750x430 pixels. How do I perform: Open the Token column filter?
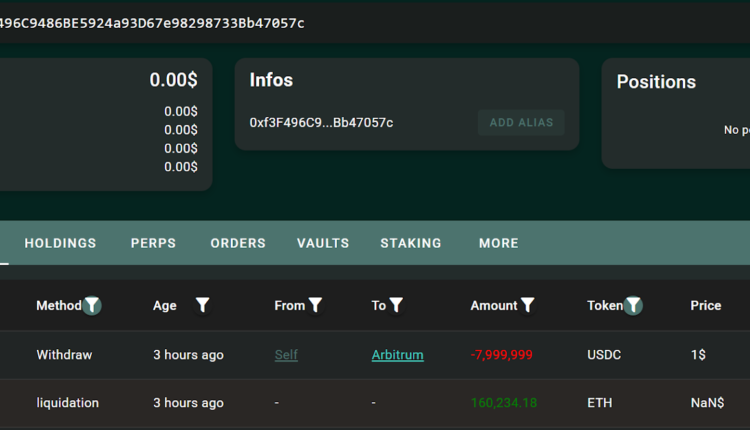pos(633,306)
